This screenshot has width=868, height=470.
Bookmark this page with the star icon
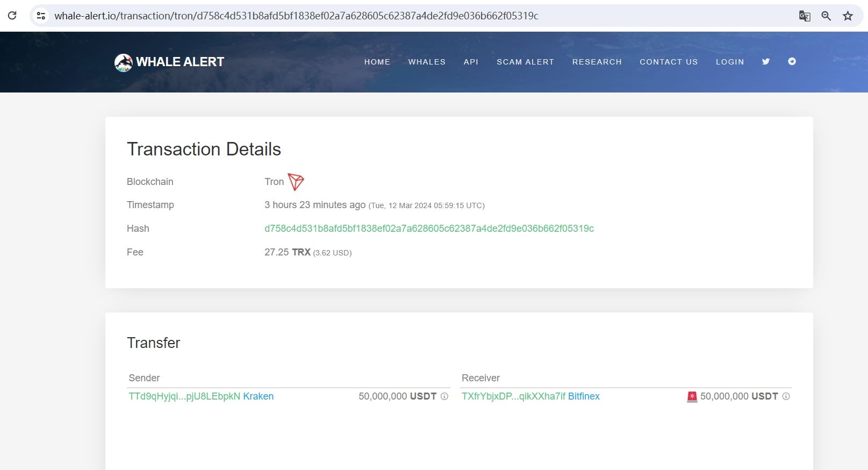(848, 16)
